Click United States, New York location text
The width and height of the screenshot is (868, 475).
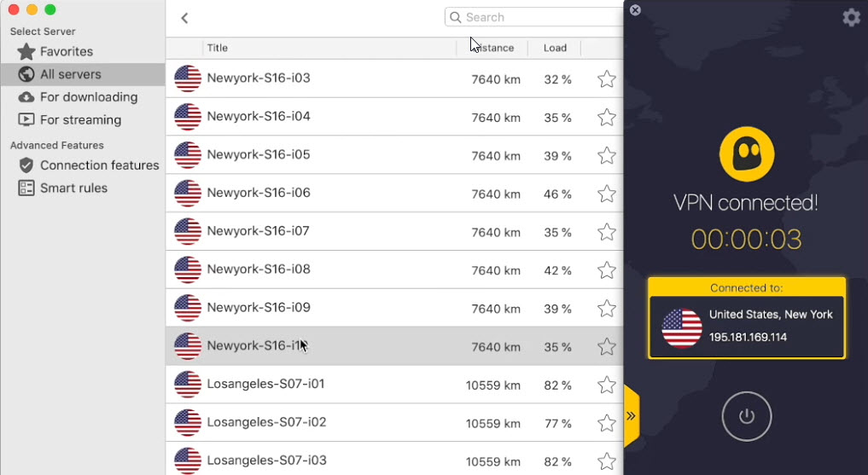(771, 315)
